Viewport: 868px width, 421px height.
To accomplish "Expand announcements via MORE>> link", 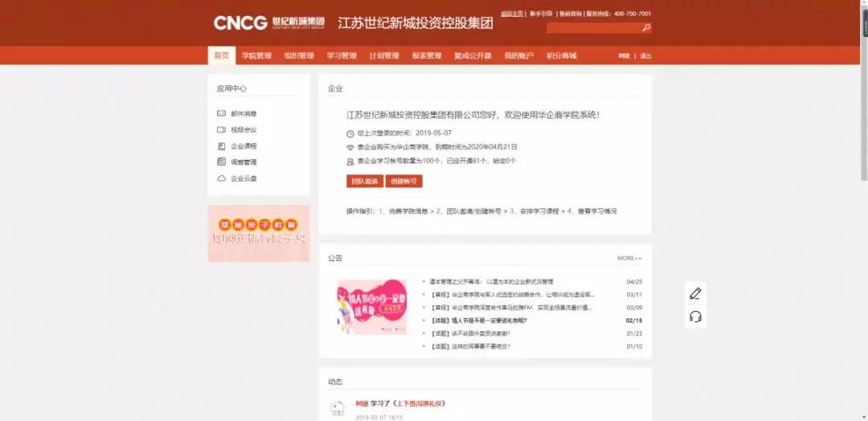I will click(629, 259).
